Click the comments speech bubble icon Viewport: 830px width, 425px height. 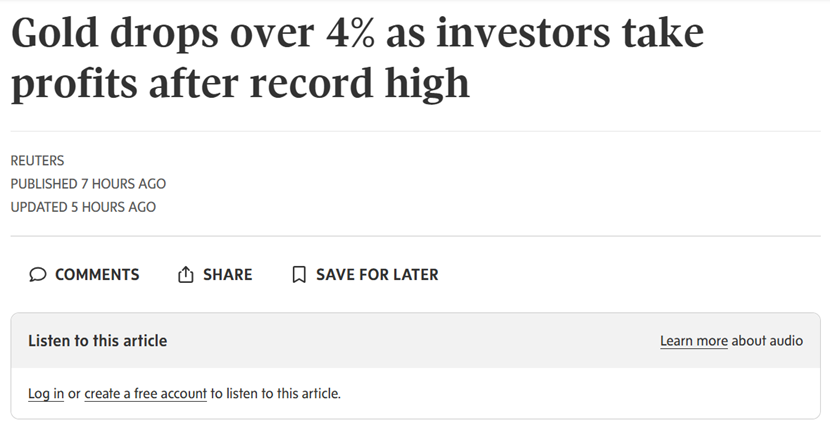(37, 275)
